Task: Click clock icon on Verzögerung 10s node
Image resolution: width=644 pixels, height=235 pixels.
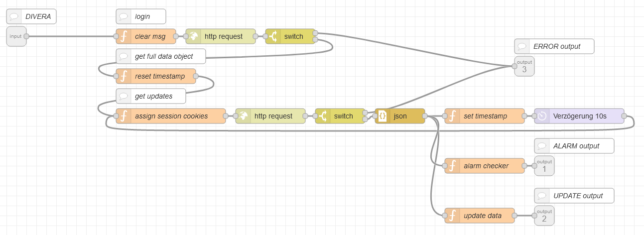Action: click(x=542, y=116)
